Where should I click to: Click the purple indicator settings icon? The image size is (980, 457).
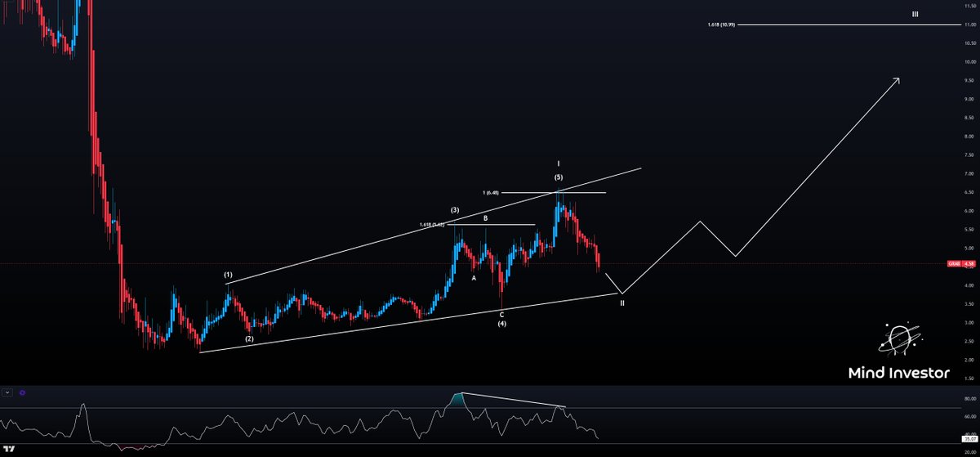tap(23, 392)
